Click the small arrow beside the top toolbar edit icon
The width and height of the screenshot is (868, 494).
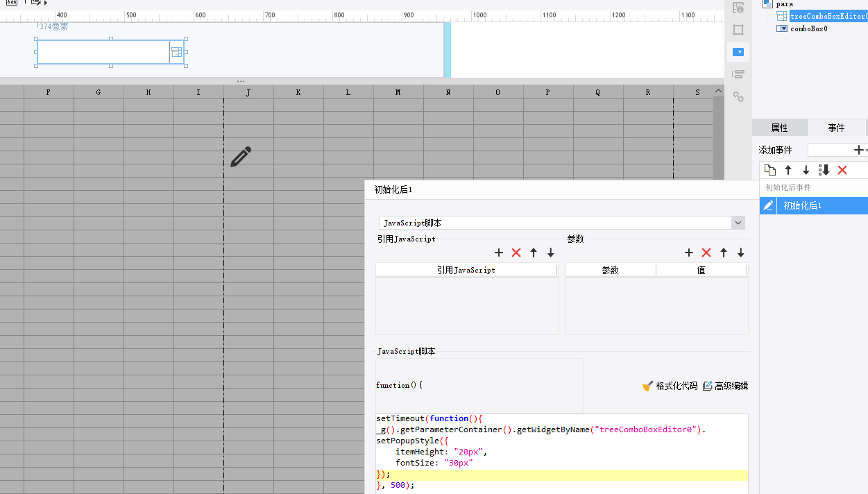click(x=46, y=3)
